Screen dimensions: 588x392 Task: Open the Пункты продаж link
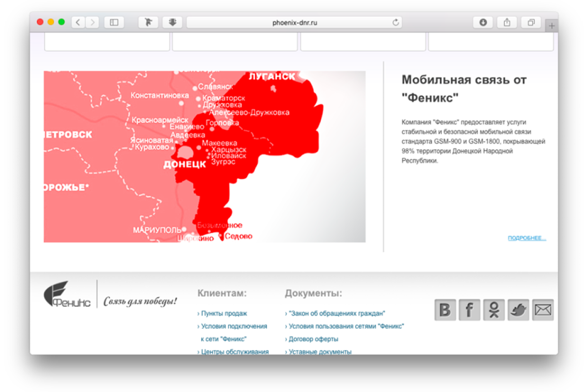pos(224,314)
